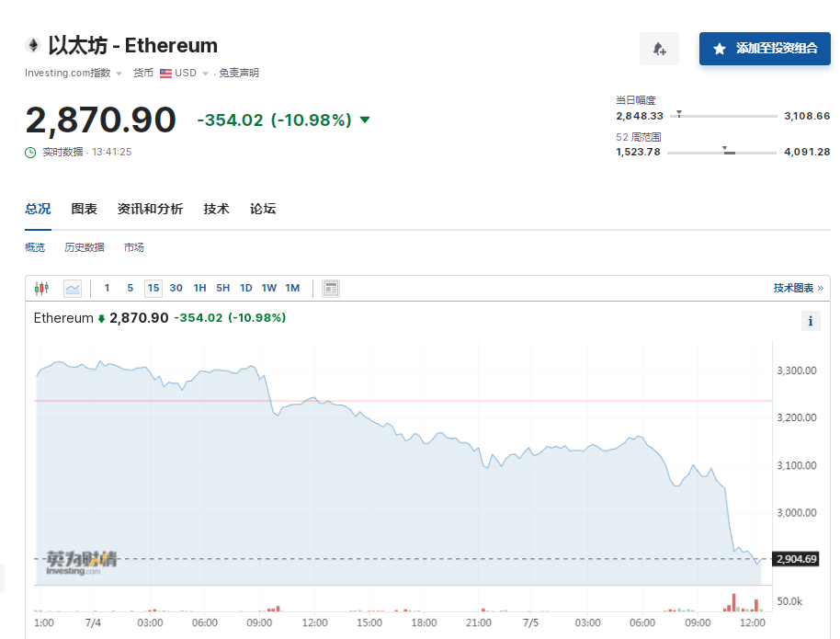Switch to the line chart icon

[x=71, y=287]
